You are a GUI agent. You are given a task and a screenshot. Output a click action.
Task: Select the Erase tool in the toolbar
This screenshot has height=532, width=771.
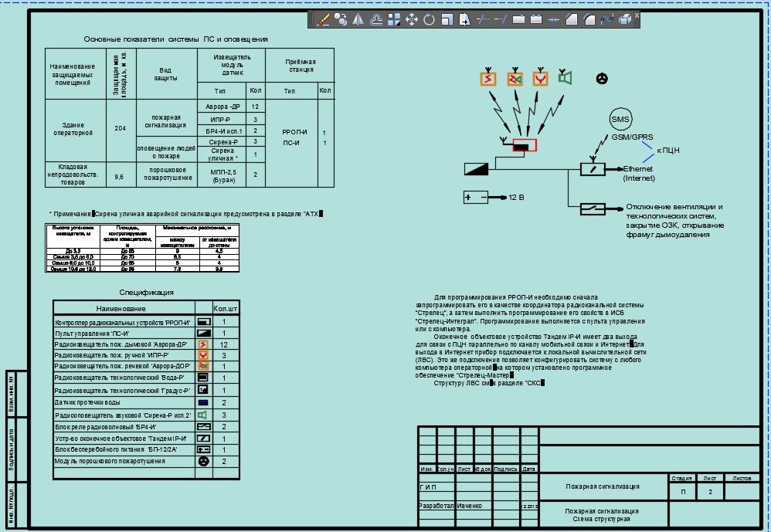[323, 20]
